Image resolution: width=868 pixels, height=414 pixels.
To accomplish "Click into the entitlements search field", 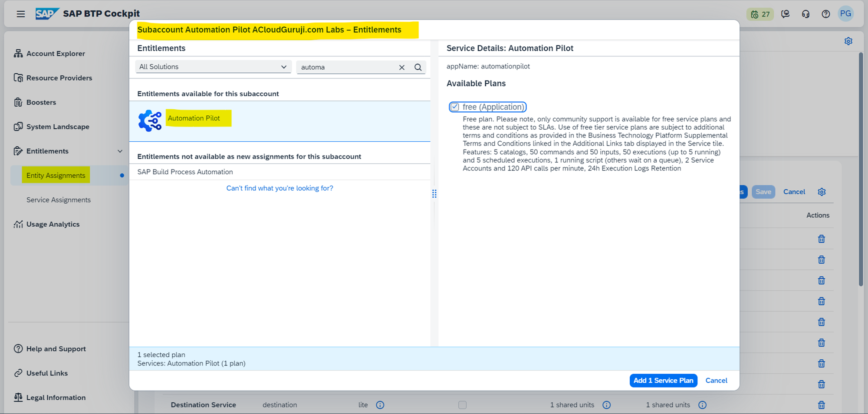I will 347,67.
